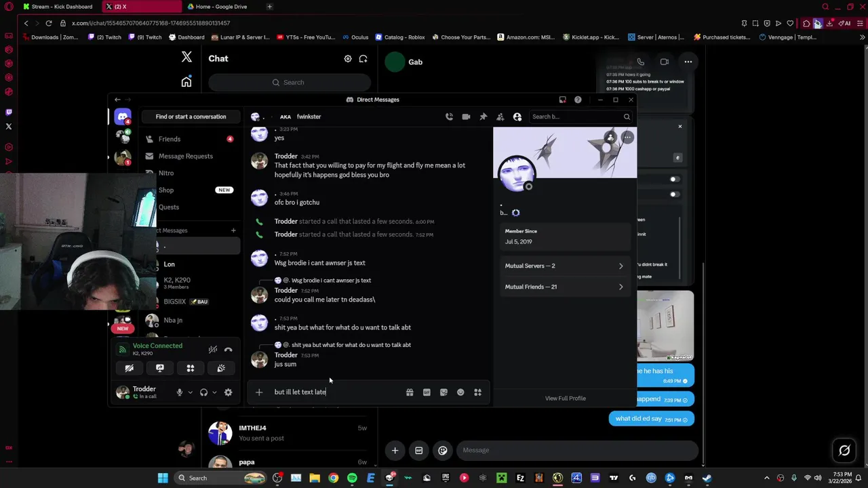
Task: Start a voice call in Discord DM
Action: pyautogui.click(x=449, y=117)
